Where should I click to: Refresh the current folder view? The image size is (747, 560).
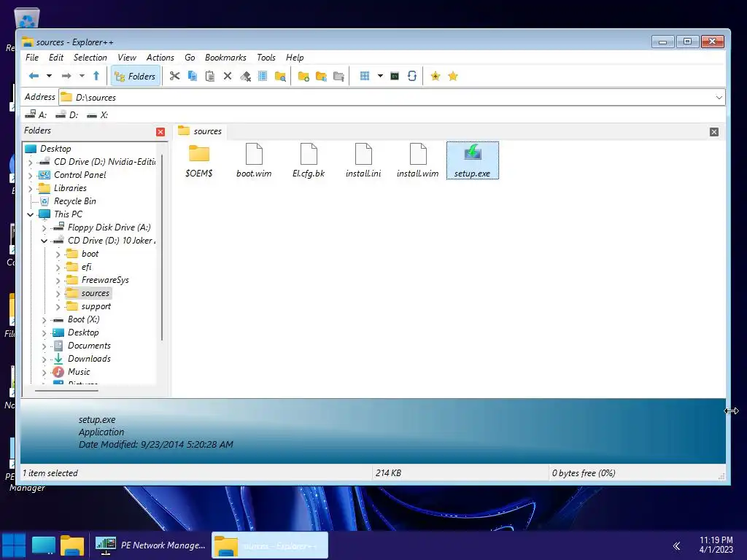point(412,76)
